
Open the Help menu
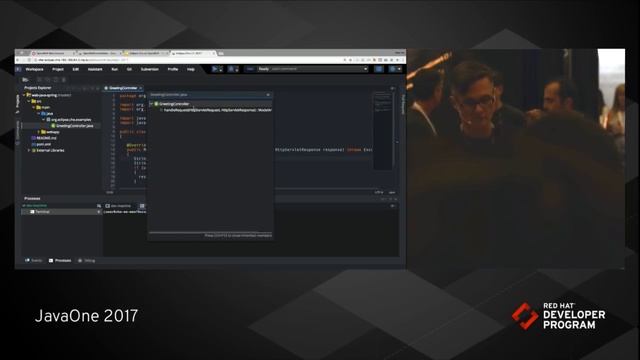191,69
